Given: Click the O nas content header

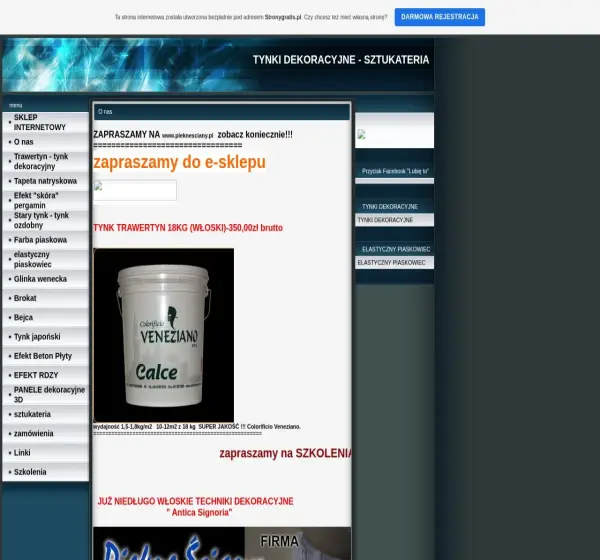Looking at the screenshot, I should (222, 112).
